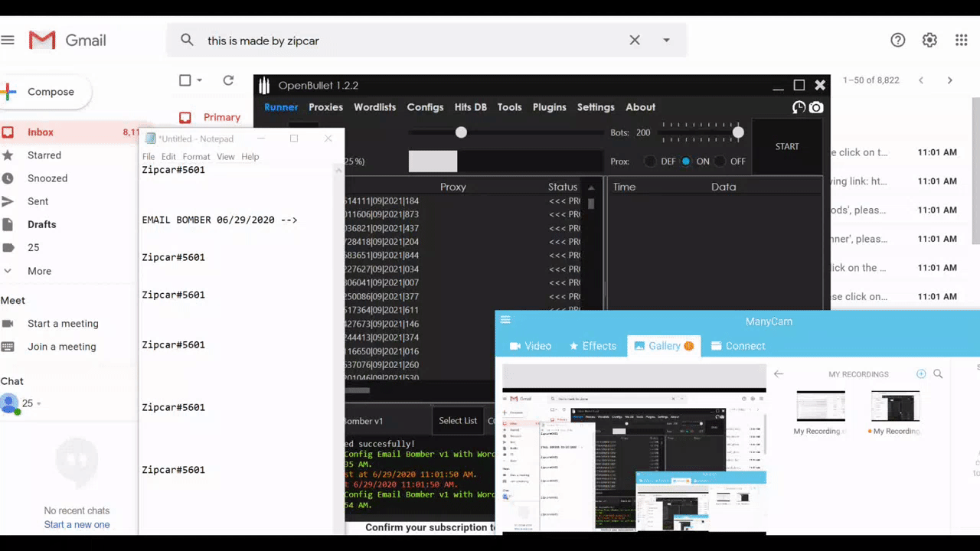Click the slider handle above the progress bar

click(x=461, y=132)
